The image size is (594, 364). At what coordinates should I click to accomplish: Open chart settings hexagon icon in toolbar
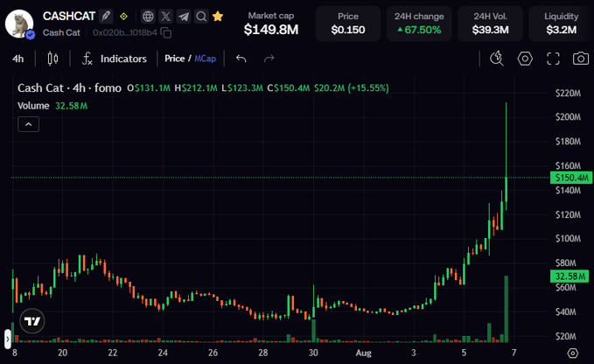point(525,59)
